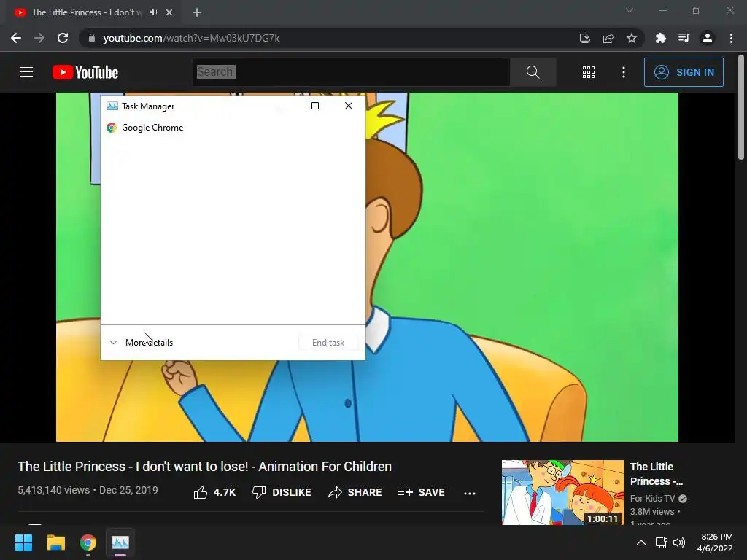747x560 pixels.
Task: Click the YouTube page vertical scrollbar
Action: tap(741, 107)
